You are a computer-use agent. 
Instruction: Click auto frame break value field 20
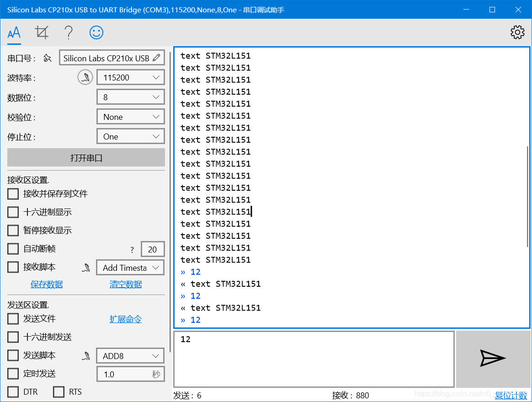[153, 250]
